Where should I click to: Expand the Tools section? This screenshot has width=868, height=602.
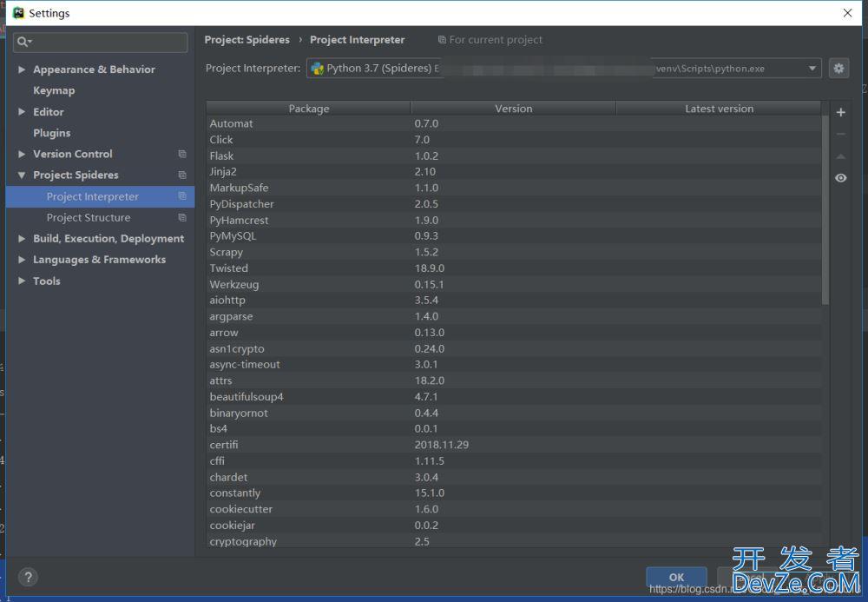pyautogui.click(x=22, y=281)
